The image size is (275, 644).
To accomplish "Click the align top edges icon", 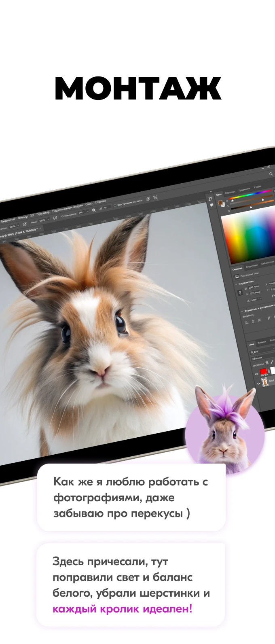I will [x=269, y=318].
